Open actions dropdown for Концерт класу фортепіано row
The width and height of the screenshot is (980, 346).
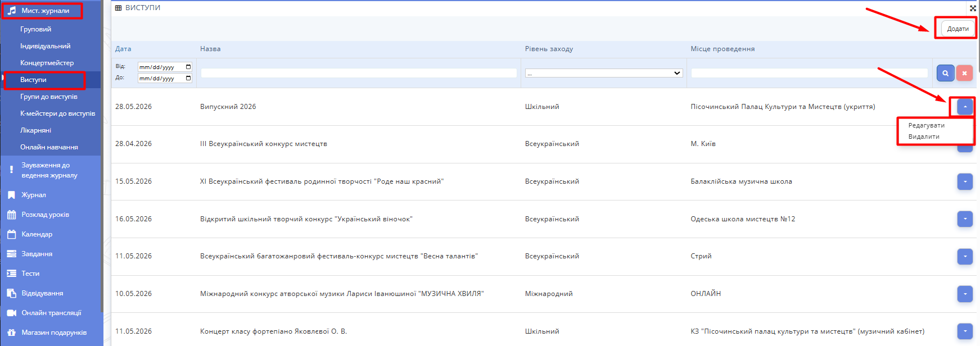pyautogui.click(x=965, y=331)
